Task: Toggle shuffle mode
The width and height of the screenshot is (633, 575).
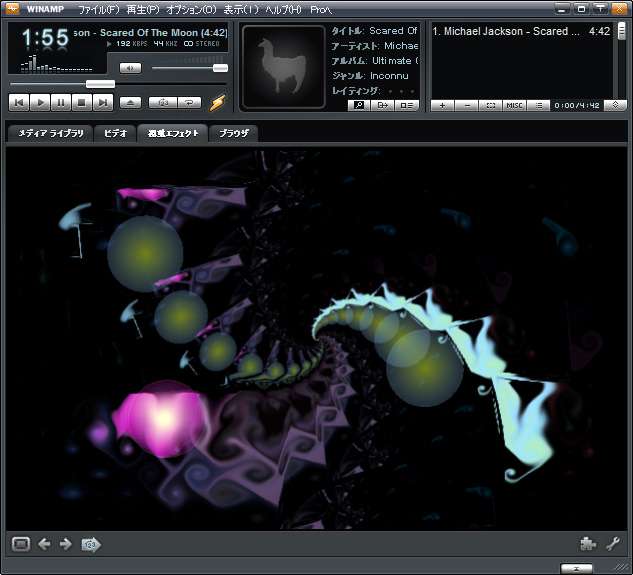Action: pos(163,103)
